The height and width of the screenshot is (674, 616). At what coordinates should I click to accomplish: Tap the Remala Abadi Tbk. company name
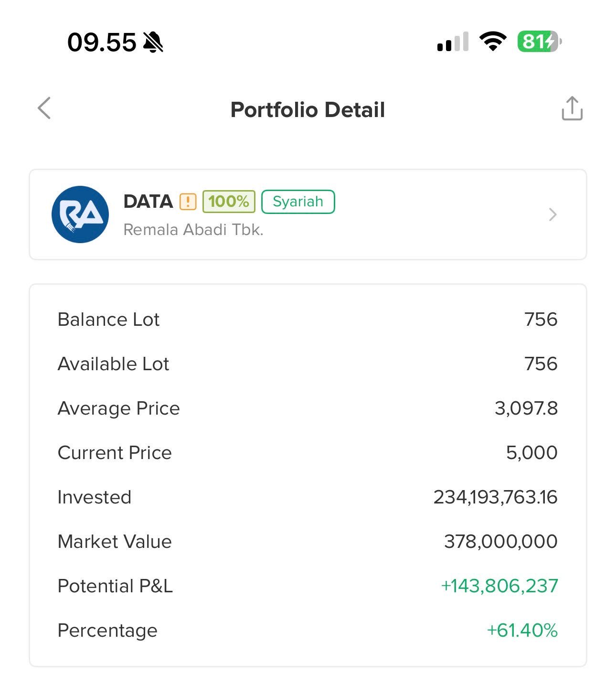pyautogui.click(x=193, y=230)
